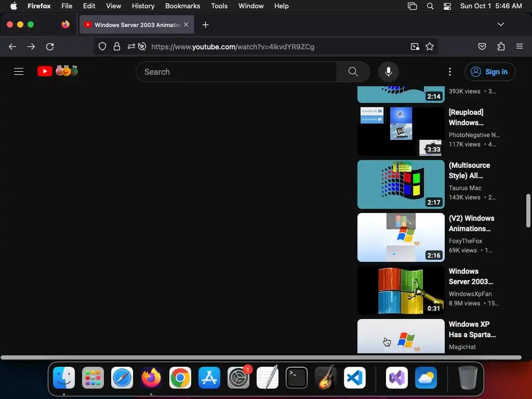
Task: Click the YouTube URL in address bar
Action: point(233,47)
